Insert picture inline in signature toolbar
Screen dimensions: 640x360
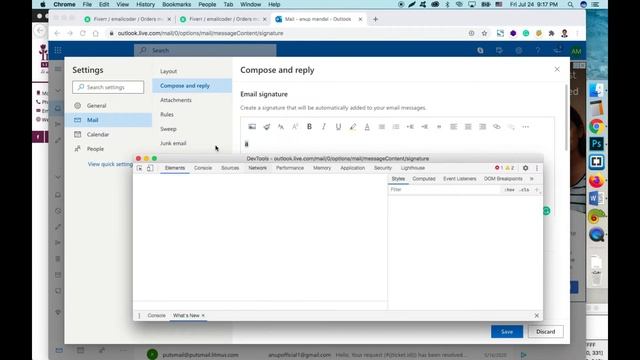tap(252, 127)
